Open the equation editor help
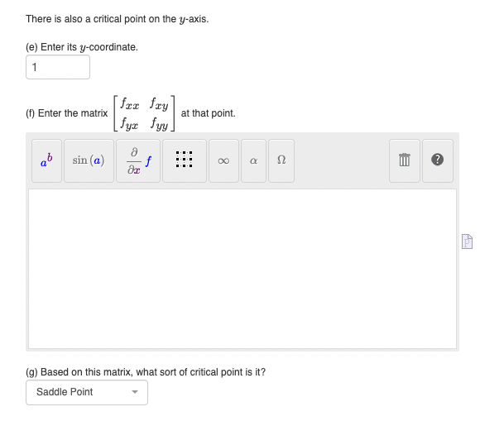Viewport: 504px width, 440px height. pos(438,161)
